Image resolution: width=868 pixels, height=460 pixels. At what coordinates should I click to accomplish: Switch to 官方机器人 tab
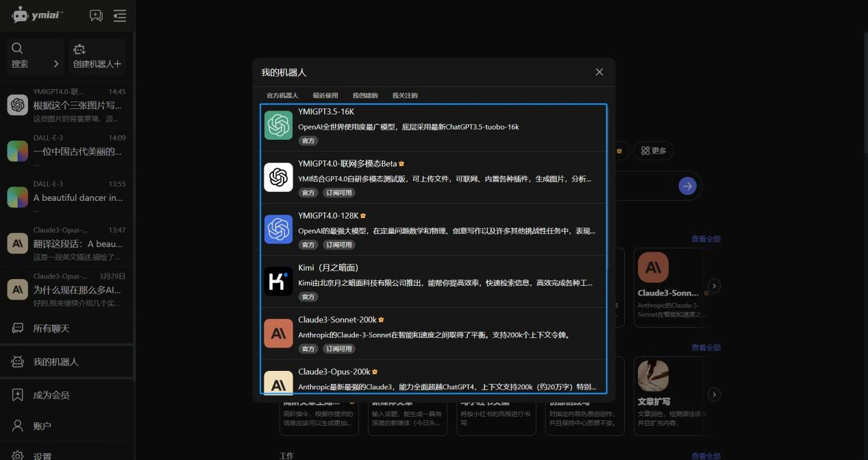click(282, 95)
